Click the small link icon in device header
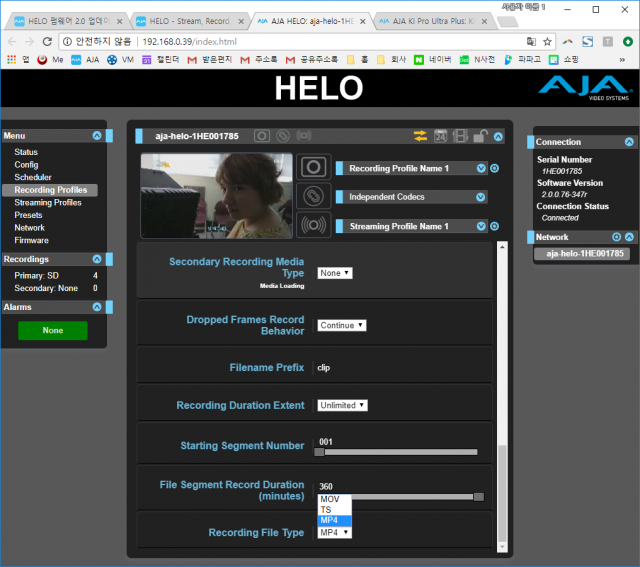The width and height of the screenshot is (640, 567). (282, 136)
